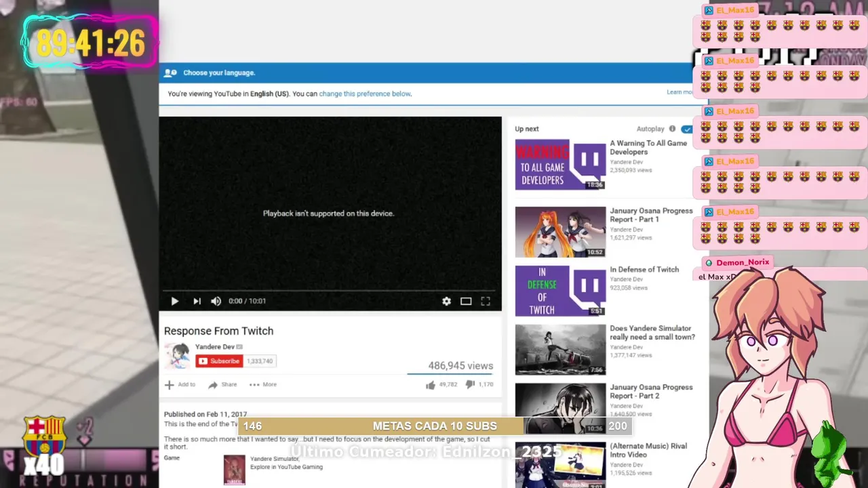The width and height of the screenshot is (868, 488).
Task: Show the Autoplay info icon
Action: [672, 129]
